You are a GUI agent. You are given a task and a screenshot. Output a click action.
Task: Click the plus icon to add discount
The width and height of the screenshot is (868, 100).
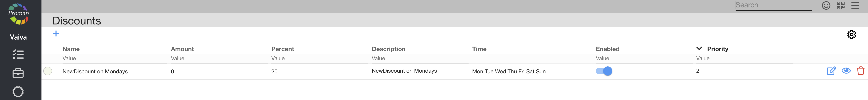[x=56, y=33]
